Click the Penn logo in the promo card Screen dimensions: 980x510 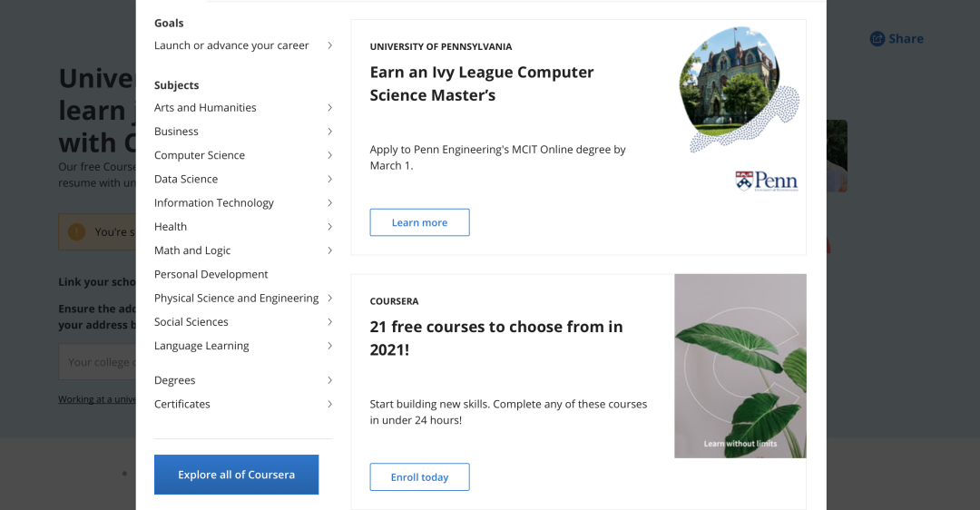[x=767, y=181]
